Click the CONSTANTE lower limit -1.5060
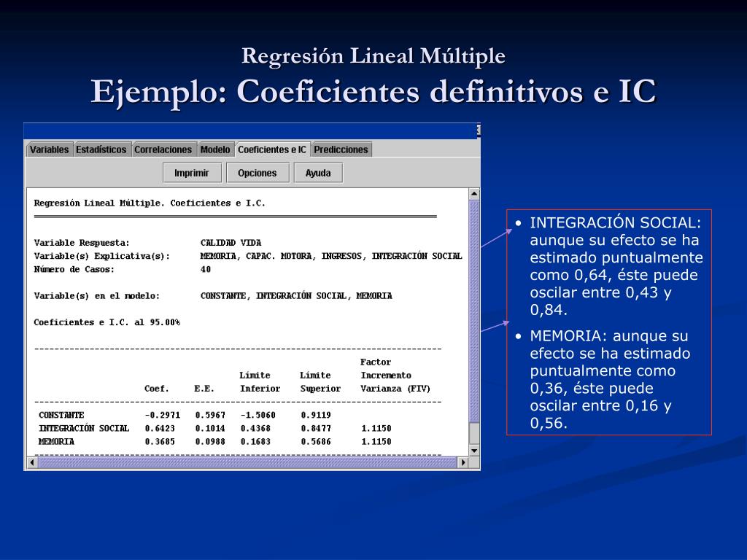The width and height of the screenshot is (747, 560). click(x=258, y=415)
